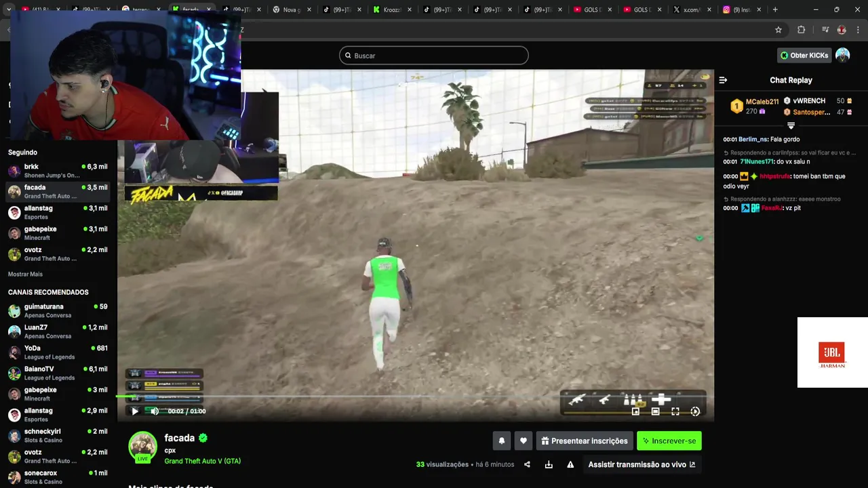Open user profile avatar menu
The width and height of the screenshot is (868, 488).
click(842, 55)
